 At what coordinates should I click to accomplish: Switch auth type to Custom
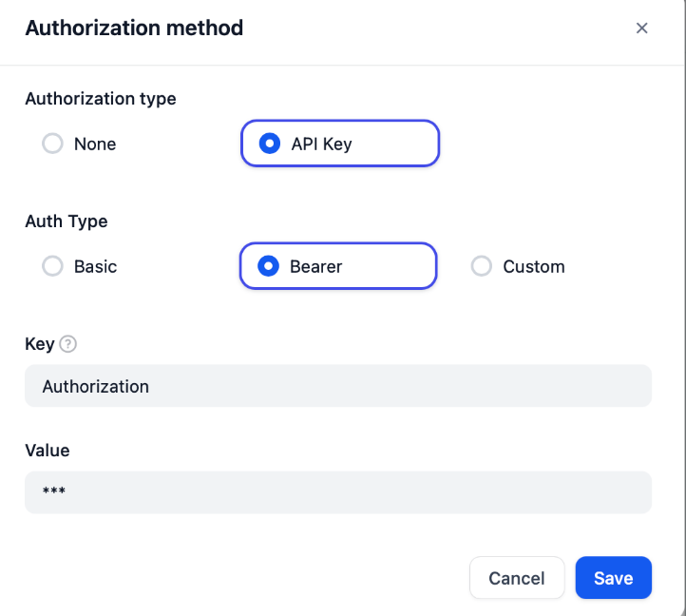click(x=518, y=266)
